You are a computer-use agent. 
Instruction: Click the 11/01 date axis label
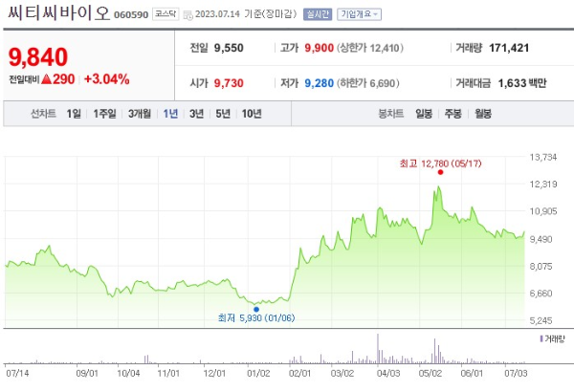point(168,373)
